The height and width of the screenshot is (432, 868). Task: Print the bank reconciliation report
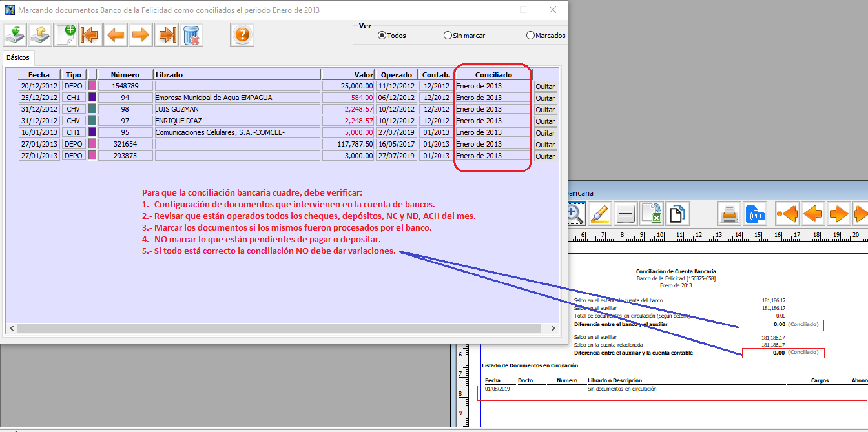tap(730, 213)
